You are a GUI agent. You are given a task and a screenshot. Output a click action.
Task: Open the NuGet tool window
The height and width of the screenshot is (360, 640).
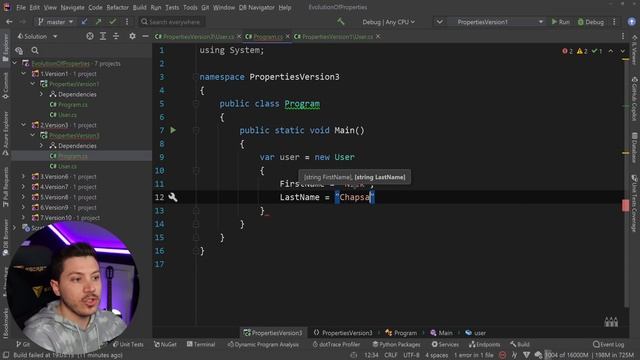click(165, 344)
